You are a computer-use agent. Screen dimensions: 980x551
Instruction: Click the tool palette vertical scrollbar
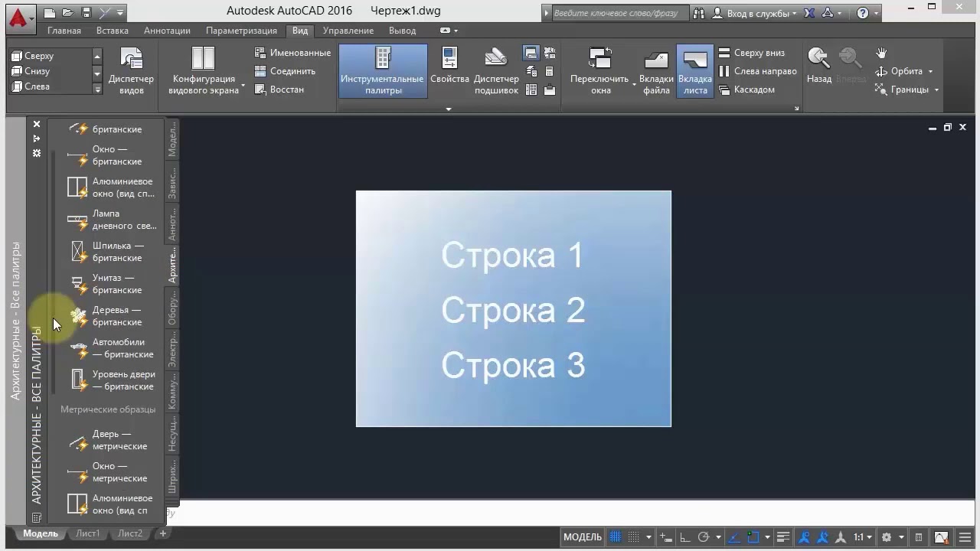coord(54,272)
